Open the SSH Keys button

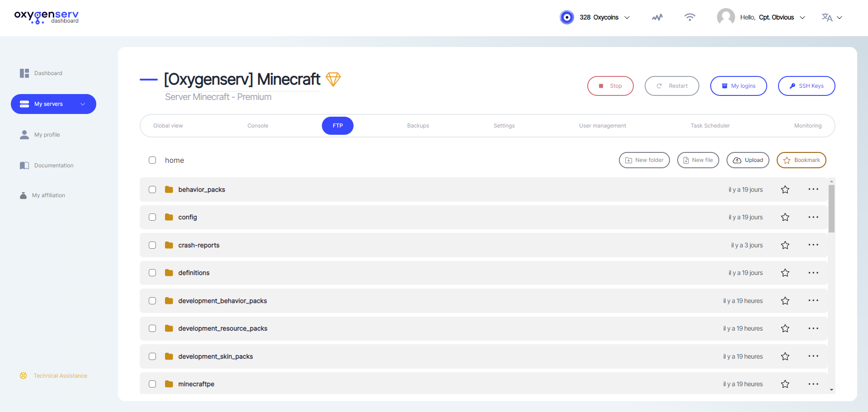[x=807, y=86]
